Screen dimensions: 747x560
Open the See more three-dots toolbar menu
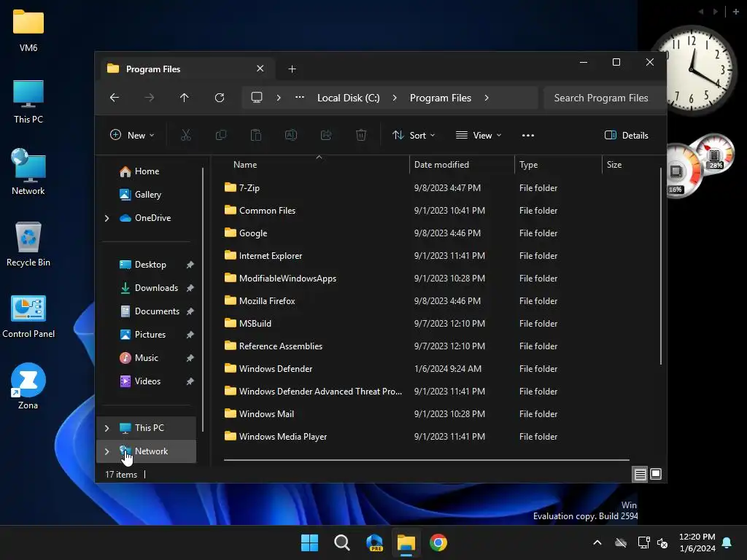tap(528, 135)
